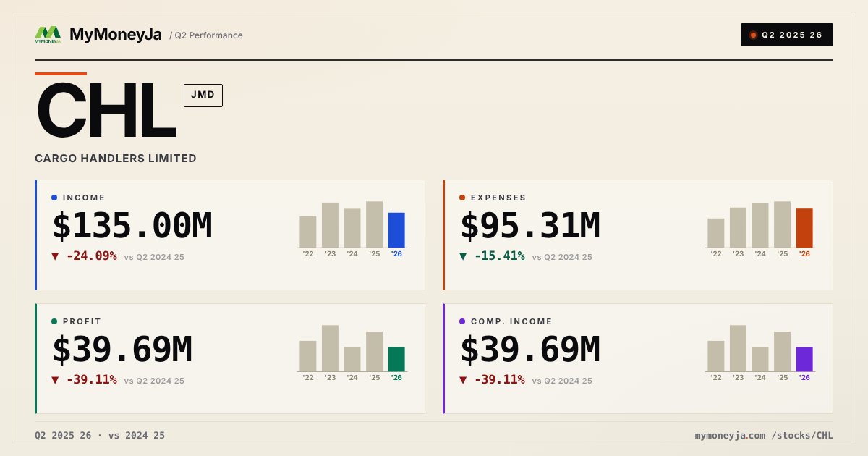Click the '24 bar in Expenses chart
Image resolution: width=868 pixels, height=456 pixels.
coord(760,225)
